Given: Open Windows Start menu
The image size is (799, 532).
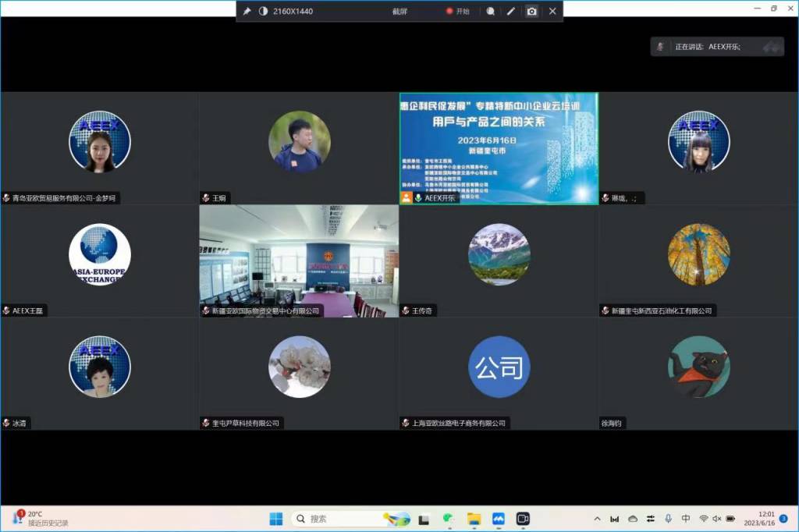Looking at the screenshot, I should point(276,519).
